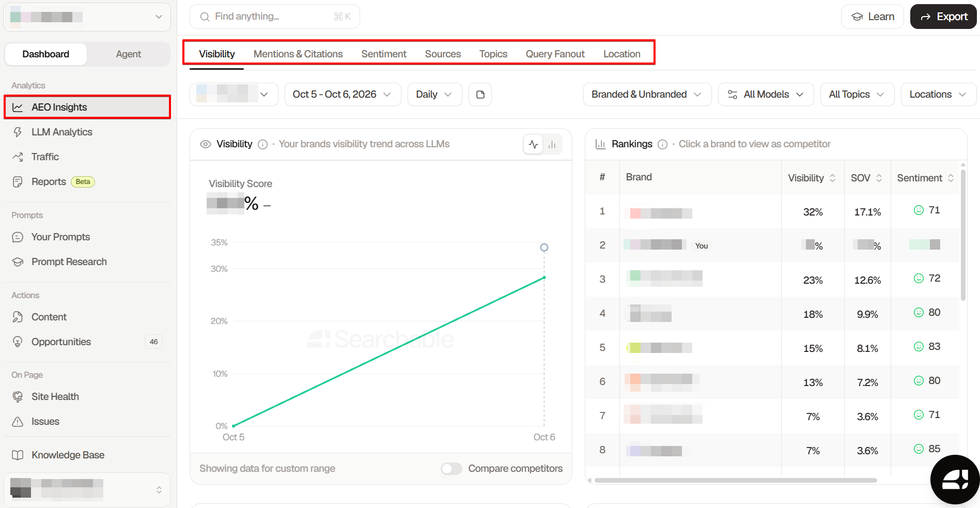Toggle the Compare competitors switch

[x=451, y=469]
